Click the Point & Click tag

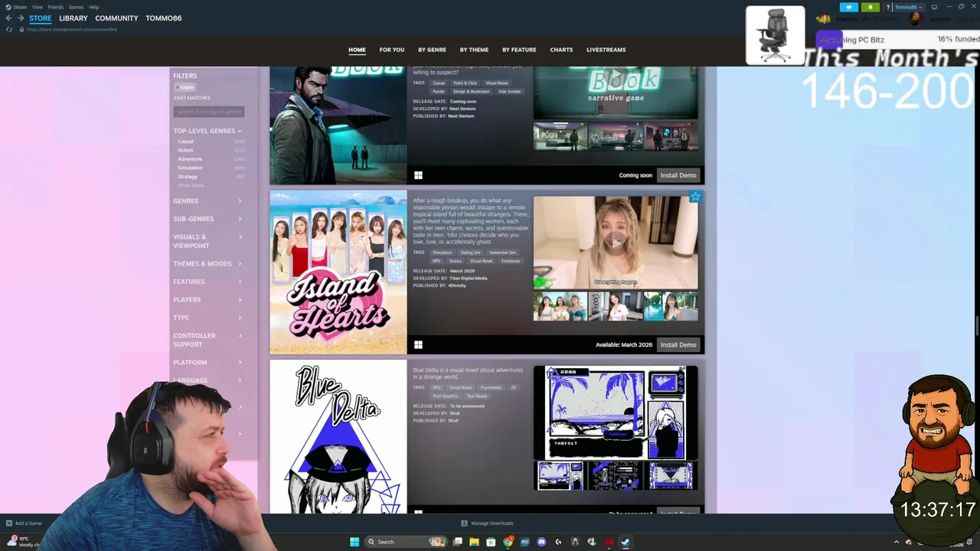coord(465,83)
